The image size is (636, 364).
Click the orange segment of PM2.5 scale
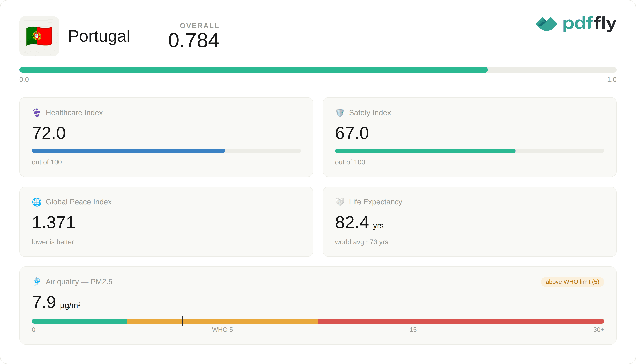pyautogui.click(x=222, y=321)
